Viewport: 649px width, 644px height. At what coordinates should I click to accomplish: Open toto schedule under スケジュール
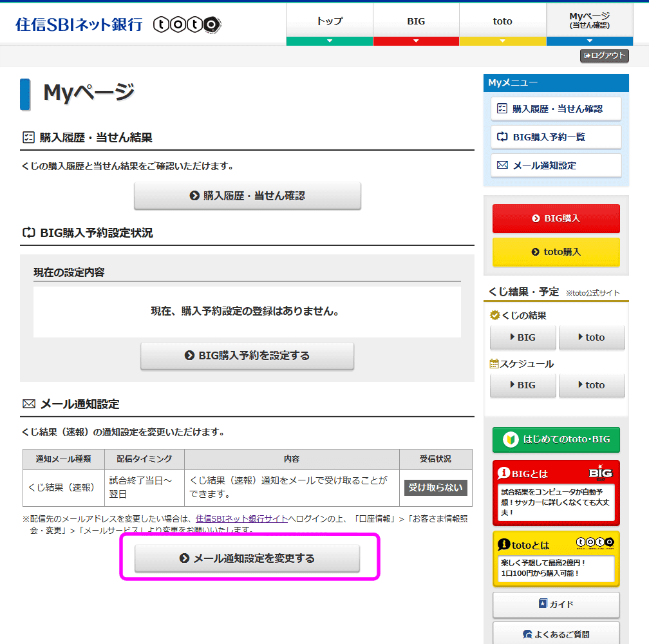[592, 385]
